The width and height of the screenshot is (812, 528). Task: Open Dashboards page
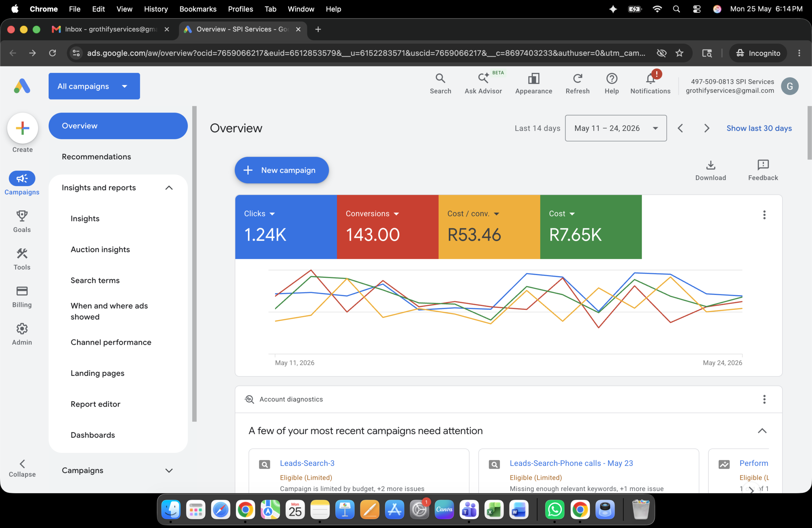point(93,435)
